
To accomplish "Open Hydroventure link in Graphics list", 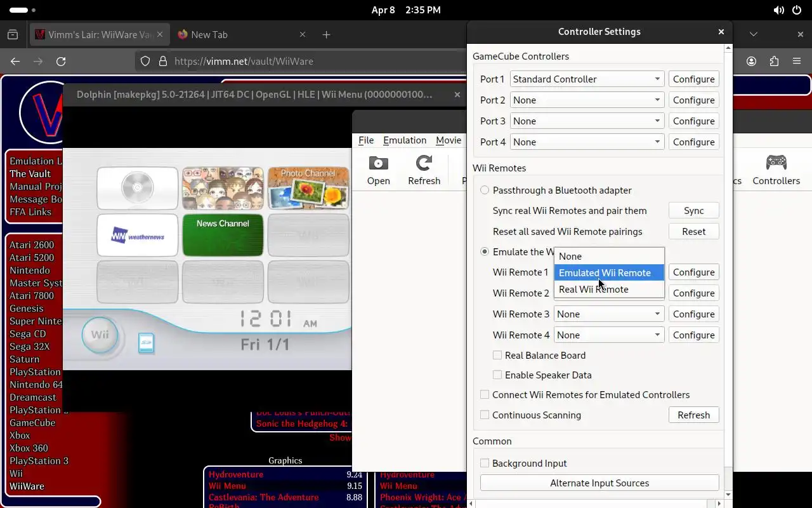I will (235, 474).
